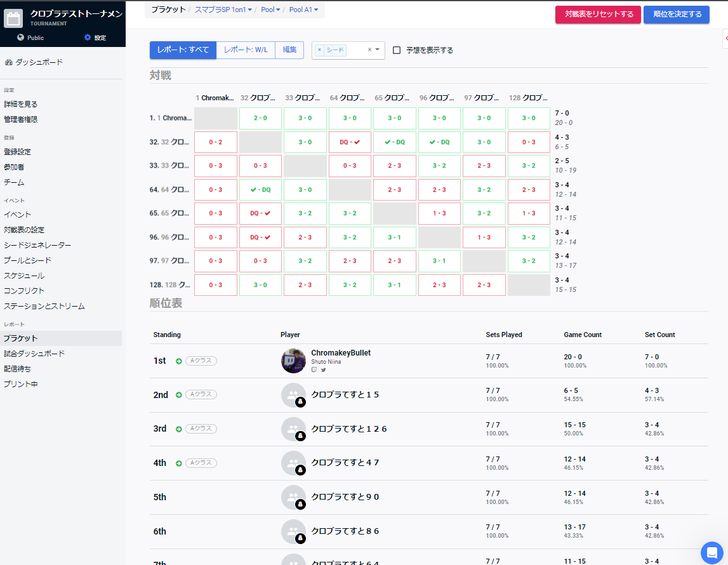The height and width of the screenshot is (565, 728).
Task: Switch to the 編集 tab
Action: coord(289,50)
